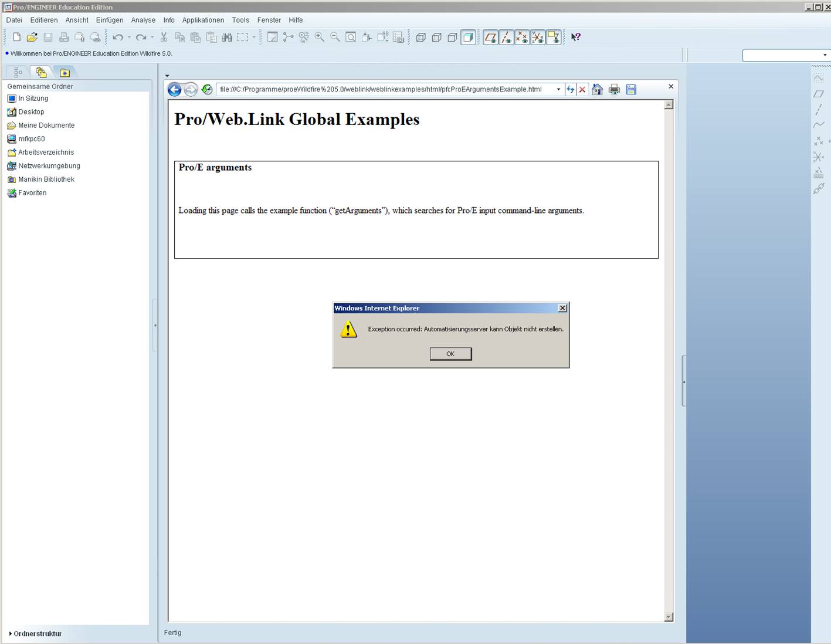This screenshot has height=644, width=831.
Task: Click the Print icon in the main toolbar
Action: point(64,37)
